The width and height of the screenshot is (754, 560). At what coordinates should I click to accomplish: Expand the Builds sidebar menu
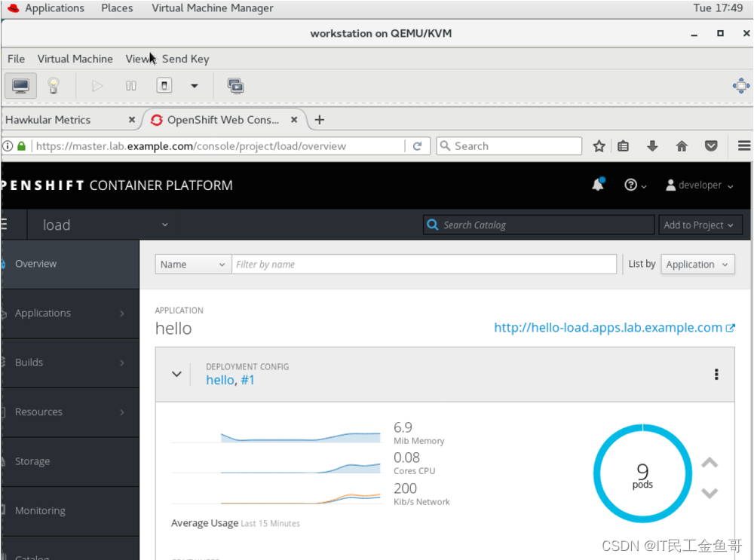pos(69,363)
